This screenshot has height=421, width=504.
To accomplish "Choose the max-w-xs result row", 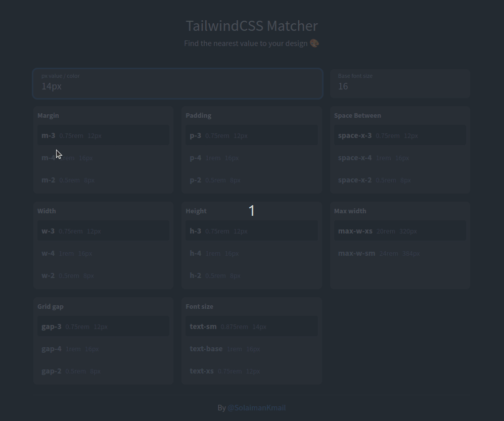I will click(x=400, y=231).
